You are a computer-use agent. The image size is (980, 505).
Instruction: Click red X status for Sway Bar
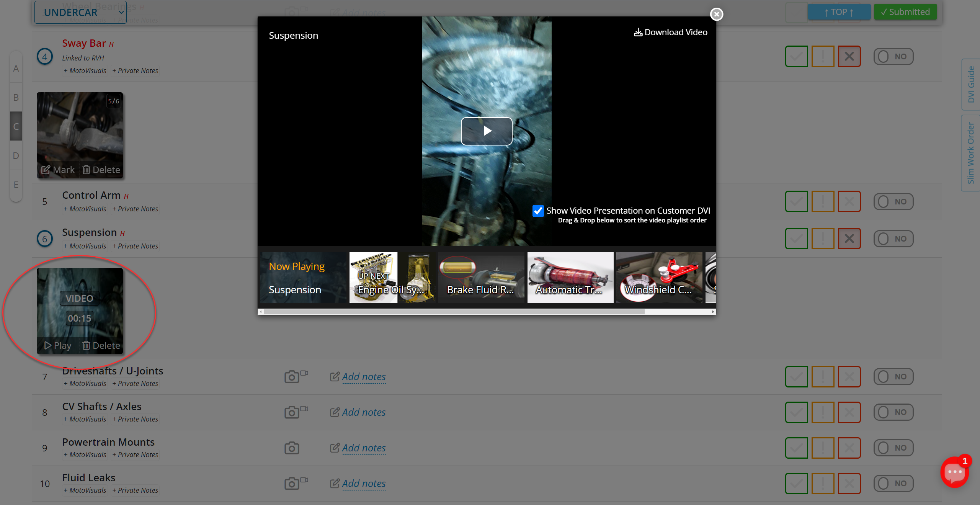pyautogui.click(x=849, y=57)
